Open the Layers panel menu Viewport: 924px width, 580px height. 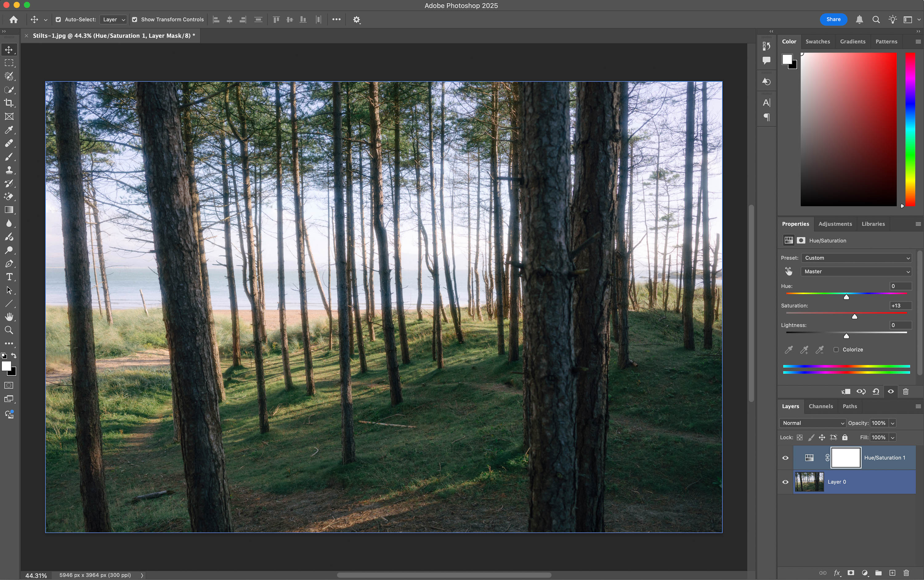pos(918,406)
